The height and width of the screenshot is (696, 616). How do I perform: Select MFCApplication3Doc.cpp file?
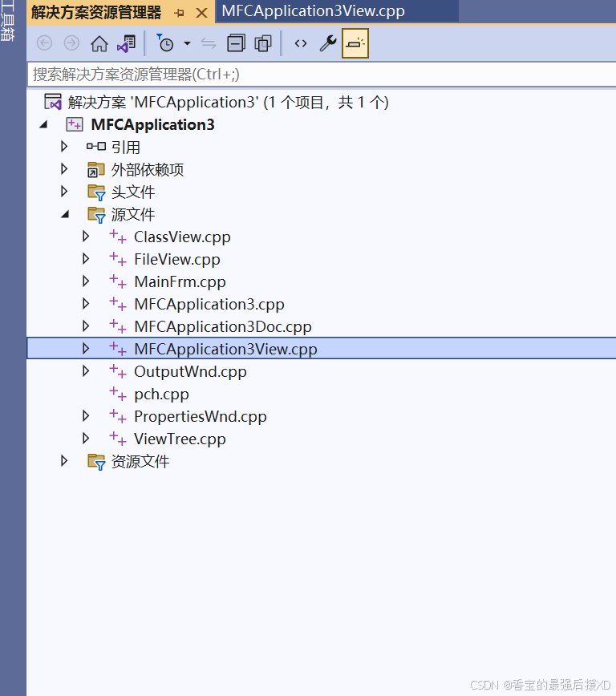click(x=223, y=326)
